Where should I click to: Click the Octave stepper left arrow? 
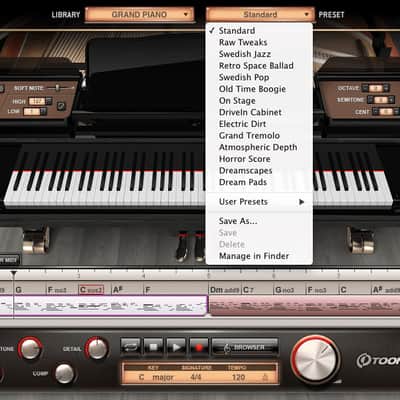tap(365, 88)
